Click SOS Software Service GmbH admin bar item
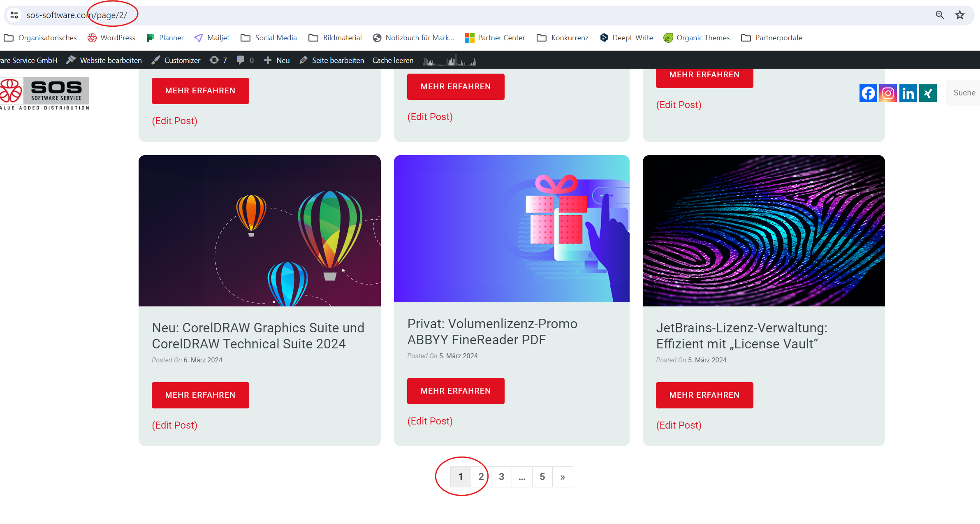Viewport: 980px width, 524px height. [x=29, y=60]
